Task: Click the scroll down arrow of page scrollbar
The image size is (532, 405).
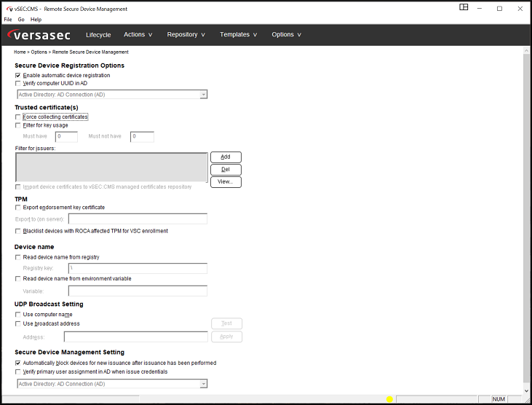Action: (527, 390)
